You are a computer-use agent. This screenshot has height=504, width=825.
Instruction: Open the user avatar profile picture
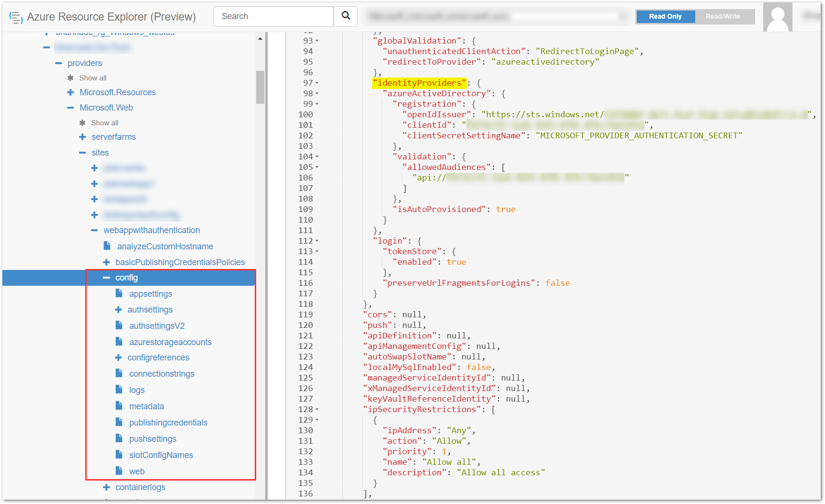[778, 17]
